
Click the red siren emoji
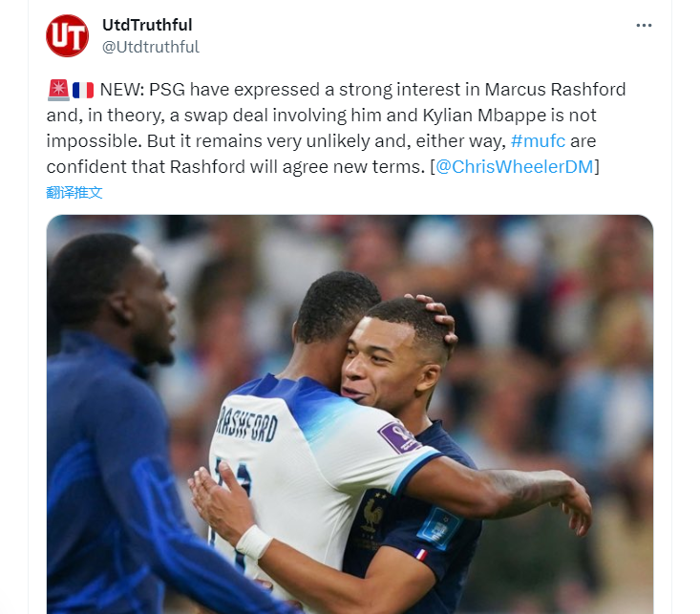pyautogui.click(x=58, y=90)
